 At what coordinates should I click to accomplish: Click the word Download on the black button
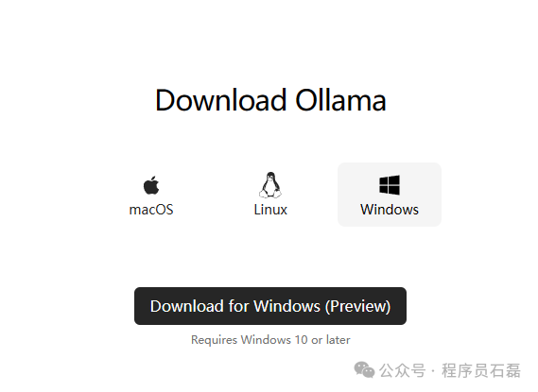187,306
